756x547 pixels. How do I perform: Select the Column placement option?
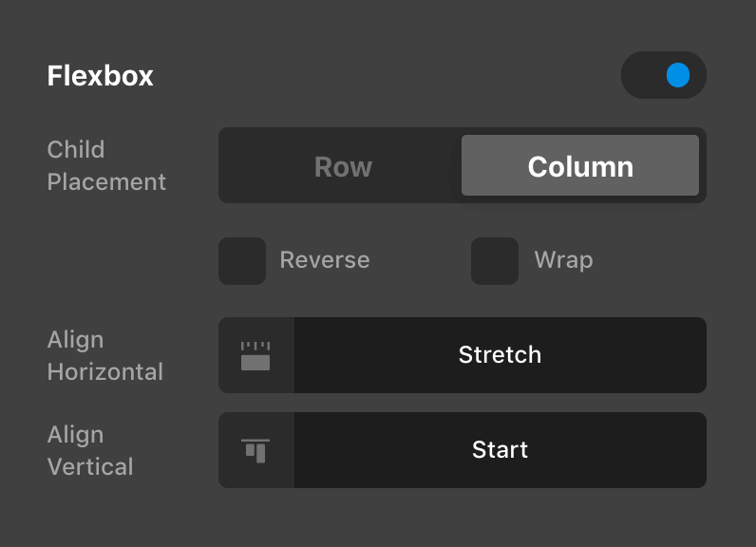(580, 166)
